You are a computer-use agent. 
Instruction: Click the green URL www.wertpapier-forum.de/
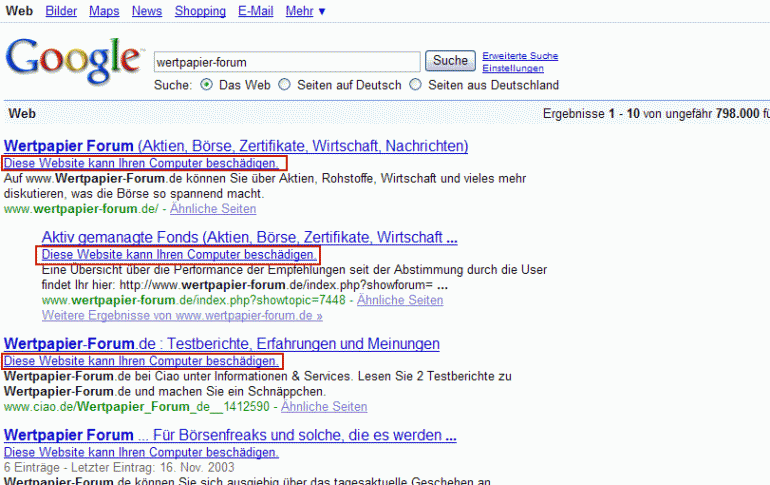click(x=81, y=209)
